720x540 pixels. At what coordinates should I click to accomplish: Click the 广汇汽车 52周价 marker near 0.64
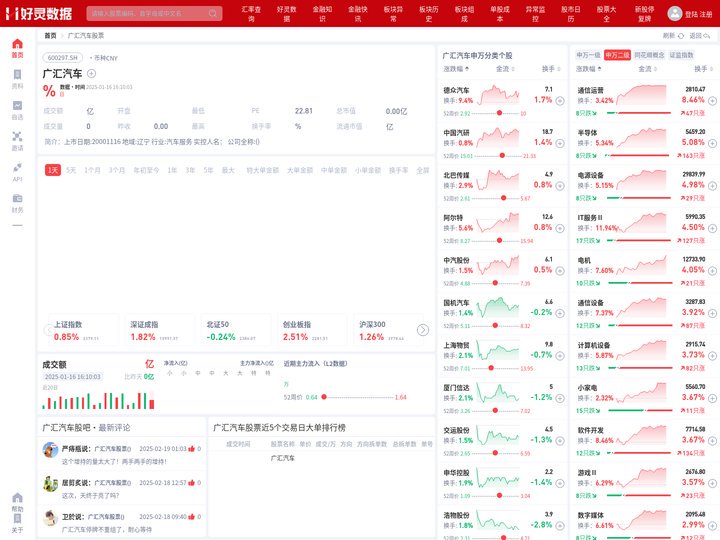(x=324, y=397)
